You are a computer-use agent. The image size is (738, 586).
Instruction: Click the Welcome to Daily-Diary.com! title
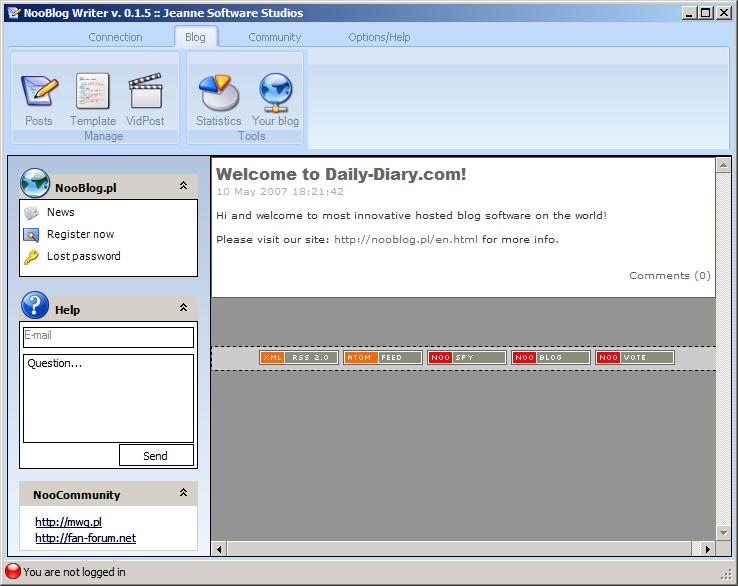[x=341, y=174]
